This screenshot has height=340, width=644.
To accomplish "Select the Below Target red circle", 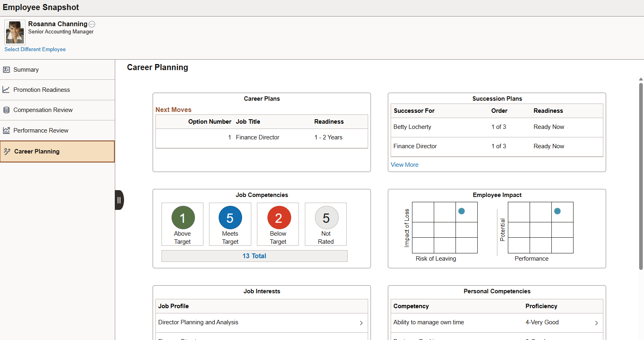I will click(279, 218).
